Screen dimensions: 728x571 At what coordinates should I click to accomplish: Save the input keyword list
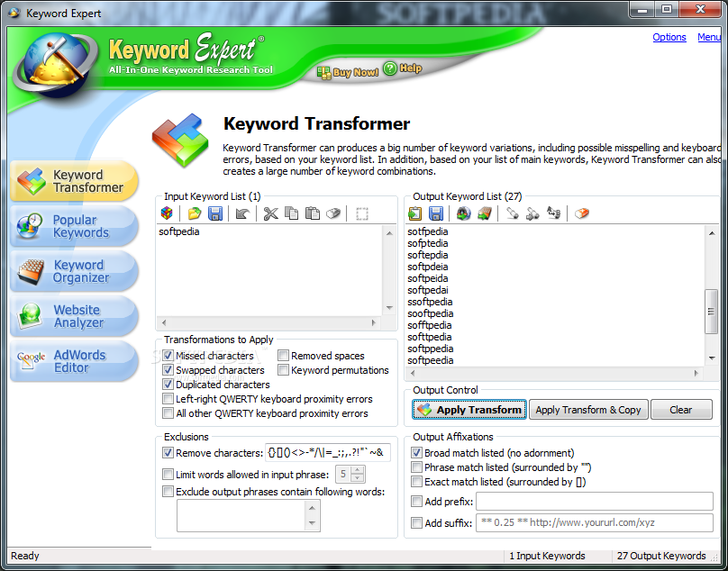pos(215,213)
